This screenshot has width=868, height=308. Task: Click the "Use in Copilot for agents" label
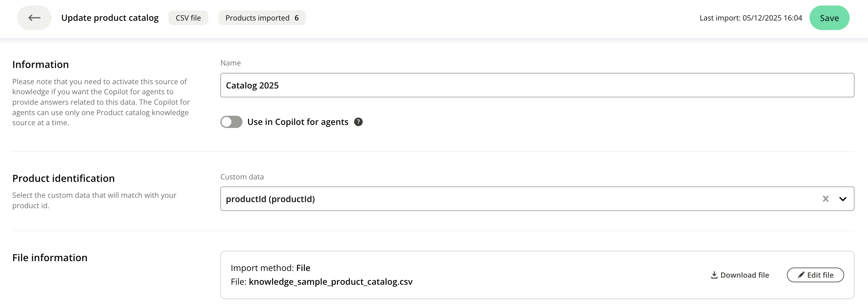point(297,122)
